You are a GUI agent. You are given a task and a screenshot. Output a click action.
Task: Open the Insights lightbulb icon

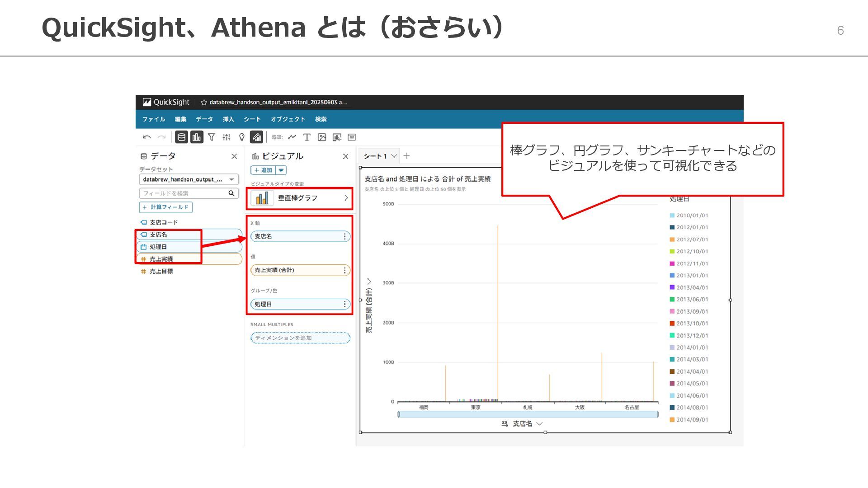click(x=242, y=137)
